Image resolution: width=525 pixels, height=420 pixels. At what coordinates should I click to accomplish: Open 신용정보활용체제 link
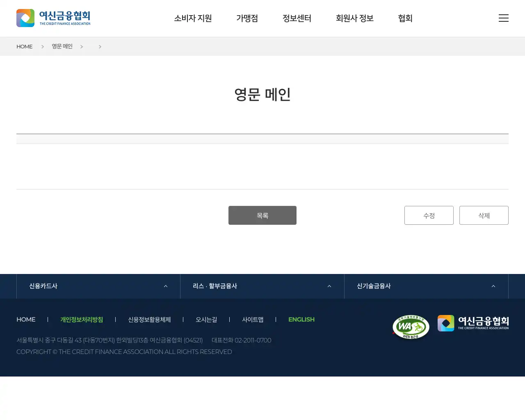point(149,320)
